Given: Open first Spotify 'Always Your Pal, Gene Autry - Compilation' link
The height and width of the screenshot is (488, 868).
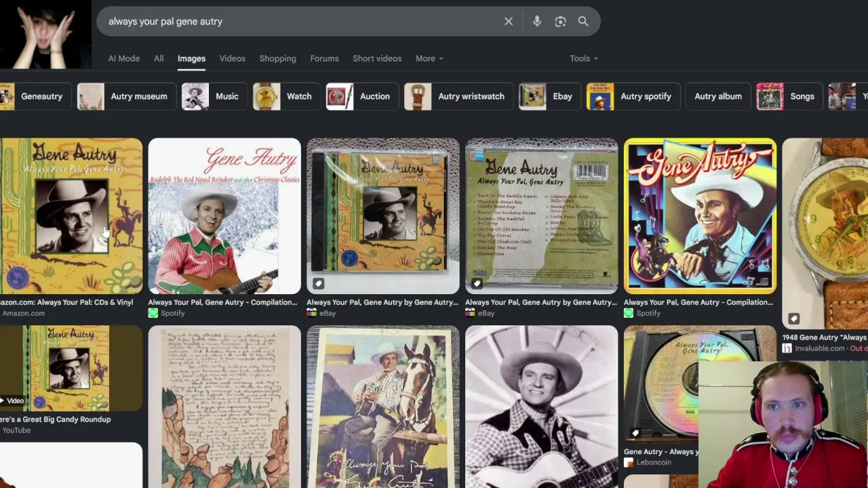Looking at the screenshot, I should point(223,302).
